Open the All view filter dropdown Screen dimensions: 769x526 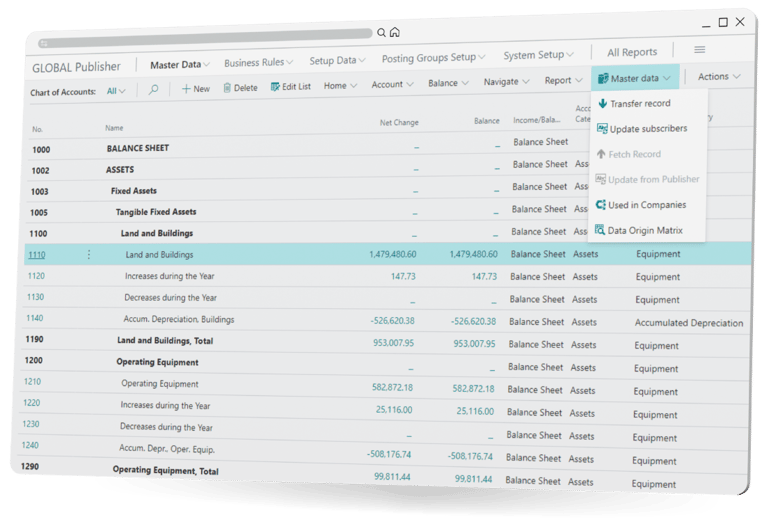click(x=116, y=91)
